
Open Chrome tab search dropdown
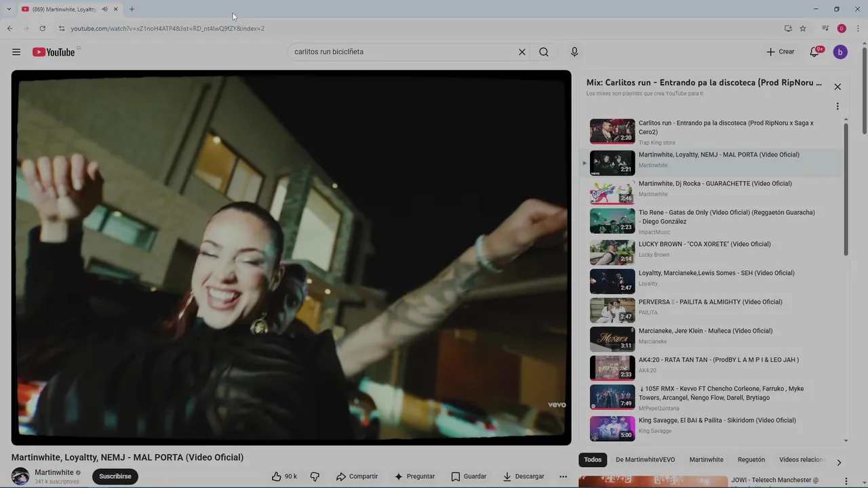[x=9, y=9]
